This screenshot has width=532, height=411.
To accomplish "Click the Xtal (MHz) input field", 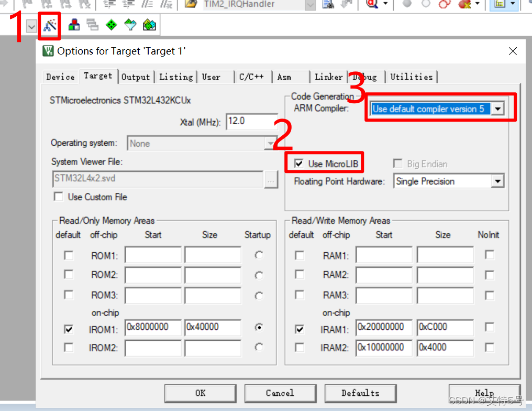I will [252, 121].
